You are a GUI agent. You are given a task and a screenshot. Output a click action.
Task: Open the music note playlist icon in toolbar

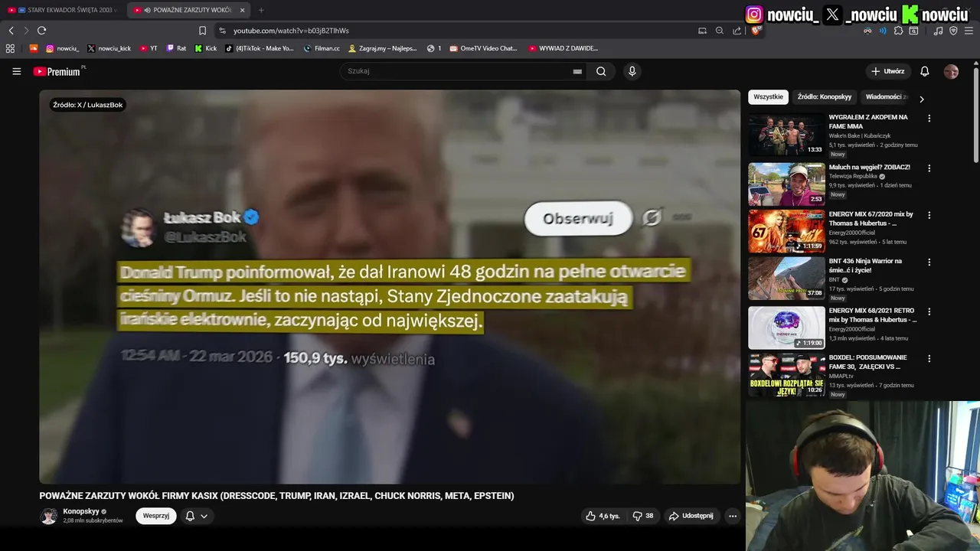click(x=938, y=31)
